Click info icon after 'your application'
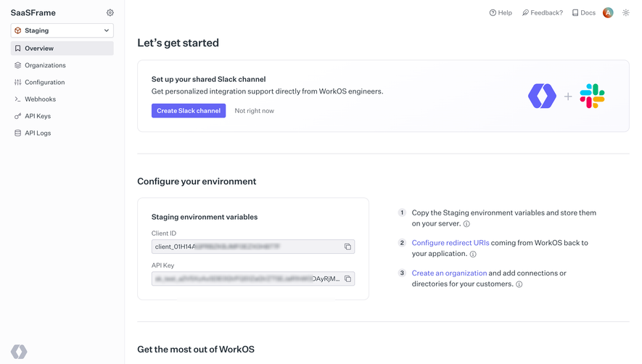Screen dimensions: 642x364 473,254
